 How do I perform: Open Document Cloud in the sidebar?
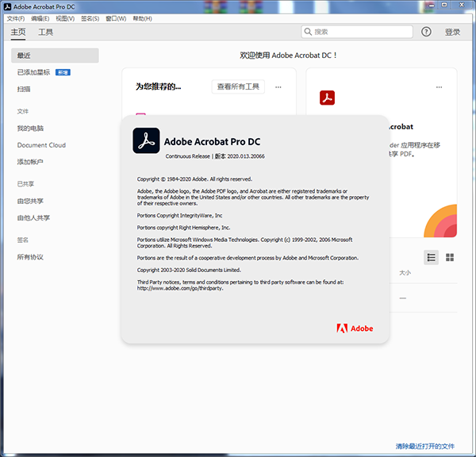(41, 145)
